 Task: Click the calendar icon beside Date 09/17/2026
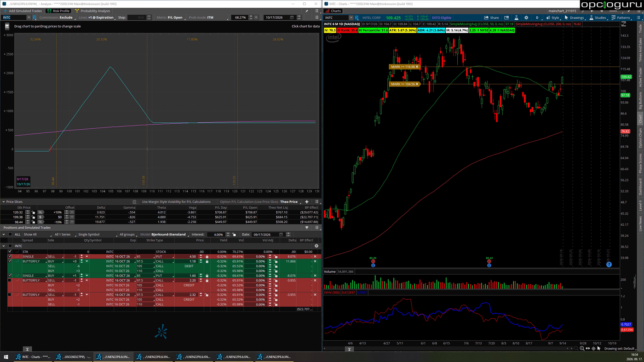(281, 235)
